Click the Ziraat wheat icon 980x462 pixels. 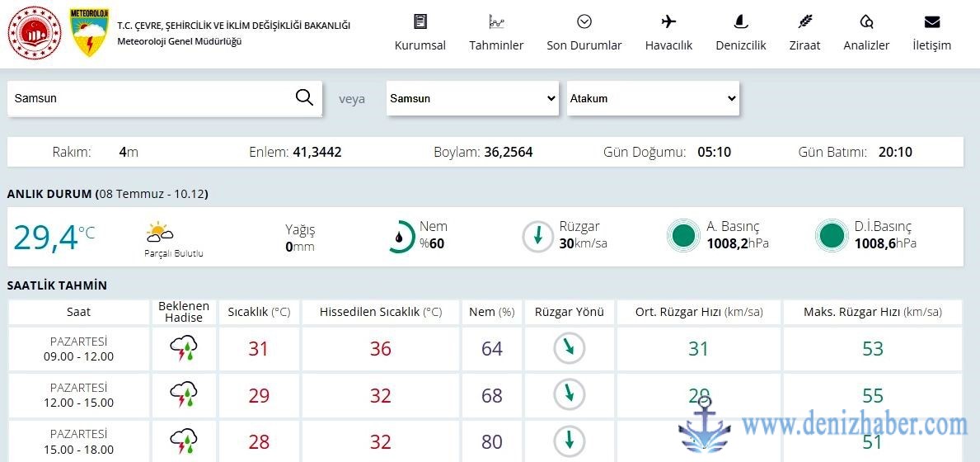[804, 22]
